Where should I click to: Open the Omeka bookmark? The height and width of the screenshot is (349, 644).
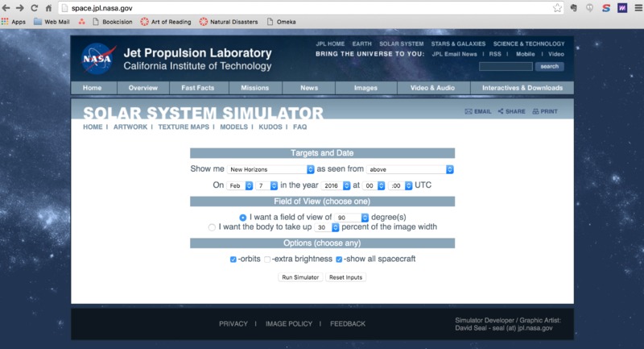(281, 22)
